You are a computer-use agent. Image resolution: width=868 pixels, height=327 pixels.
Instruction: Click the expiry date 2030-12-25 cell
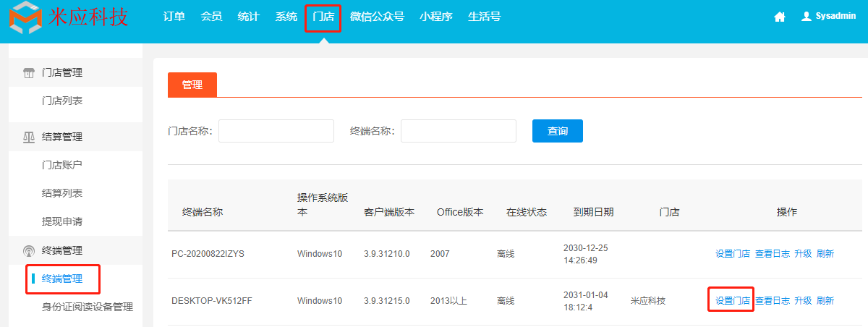coord(586,254)
